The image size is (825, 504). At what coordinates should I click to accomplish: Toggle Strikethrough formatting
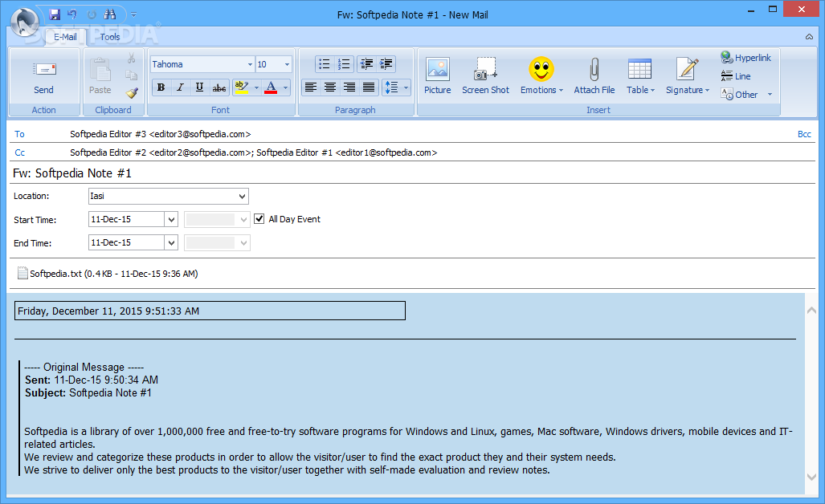(219, 87)
